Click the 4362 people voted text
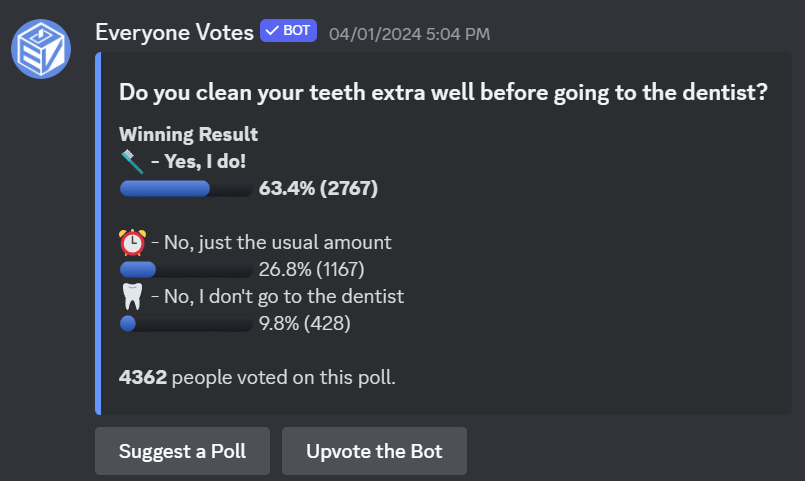Screen dimensions: 805x481 (x=257, y=378)
